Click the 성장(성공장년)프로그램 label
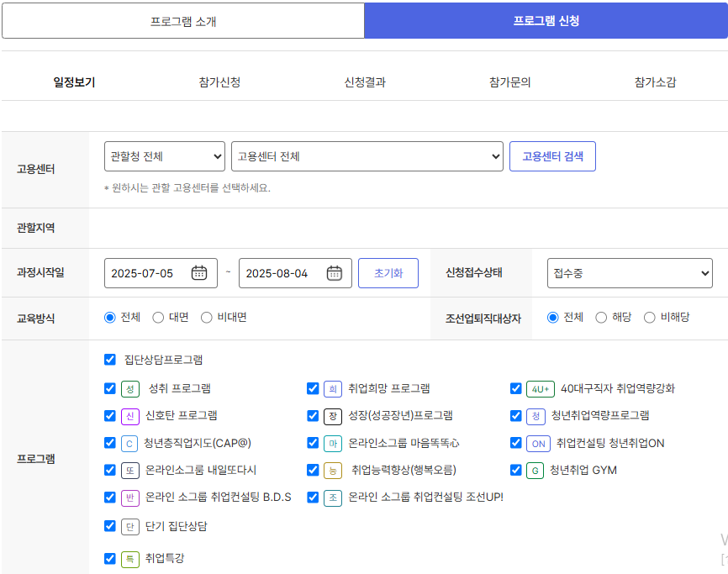Screen dimensions: 728x574 pyautogui.click(x=400, y=415)
